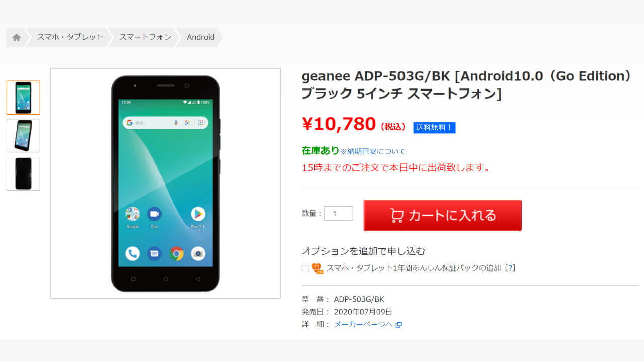The image size is (644, 362).
Task: Click the shopping cart icon on the red button
Action: pyautogui.click(x=397, y=216)
